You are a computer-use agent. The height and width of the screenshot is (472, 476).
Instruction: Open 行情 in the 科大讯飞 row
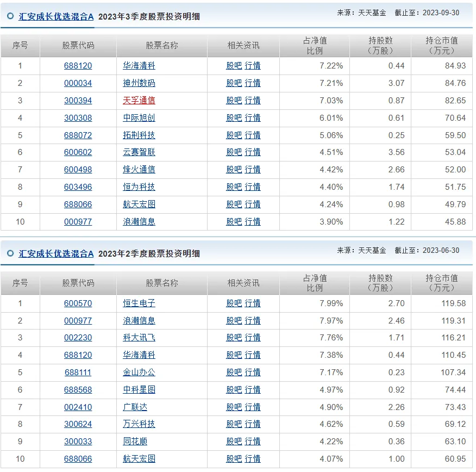coord(253,338)
